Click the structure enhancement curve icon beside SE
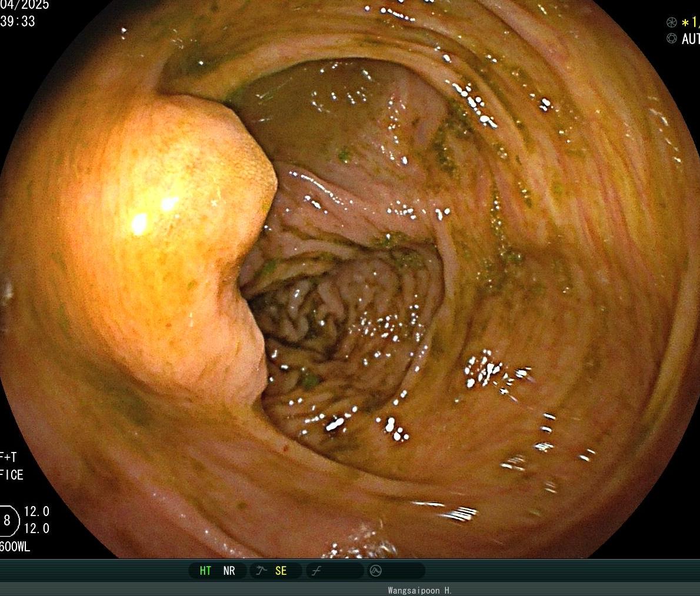 pyautogui.click(x=262, y=571)
